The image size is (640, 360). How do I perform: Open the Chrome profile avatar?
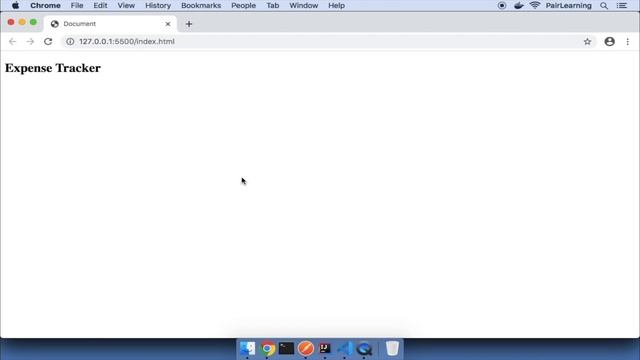[610, 42]
